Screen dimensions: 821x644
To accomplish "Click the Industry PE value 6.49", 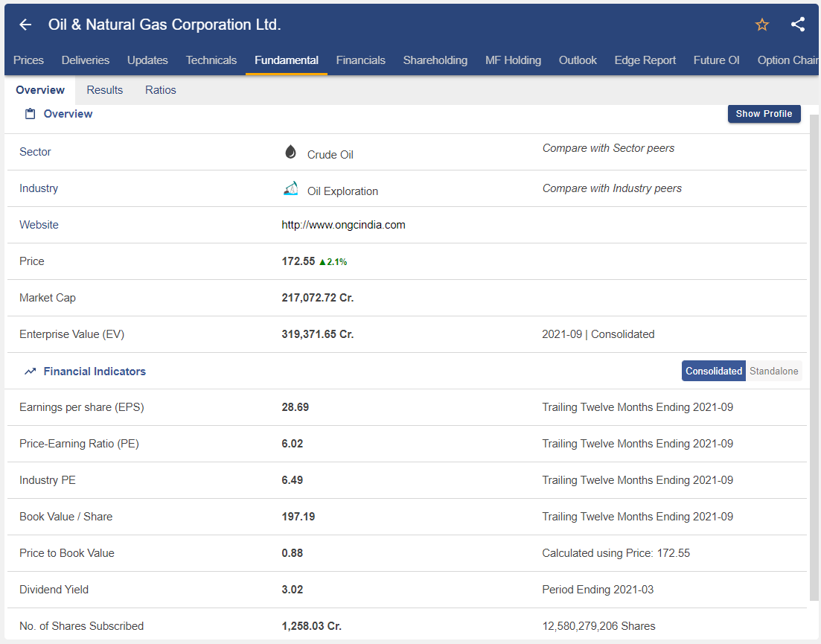I will pos(293,480).
